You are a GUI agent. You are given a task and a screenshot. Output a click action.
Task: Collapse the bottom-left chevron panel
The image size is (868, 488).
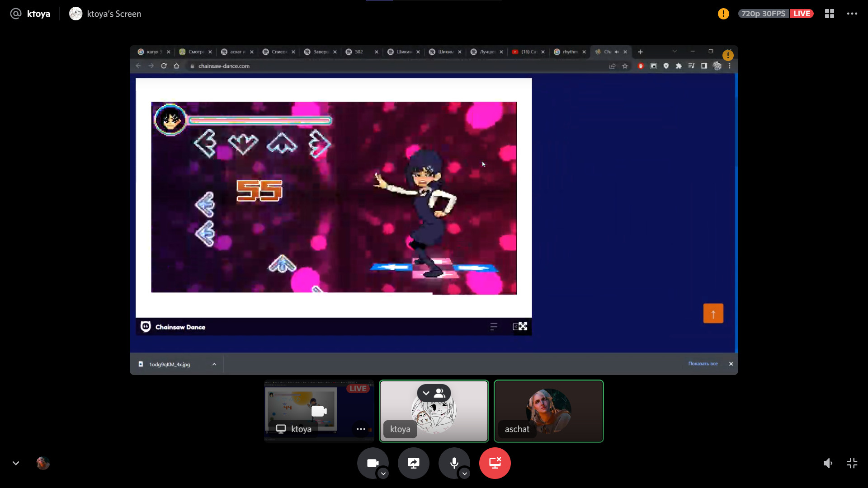(x=16, y=463)
